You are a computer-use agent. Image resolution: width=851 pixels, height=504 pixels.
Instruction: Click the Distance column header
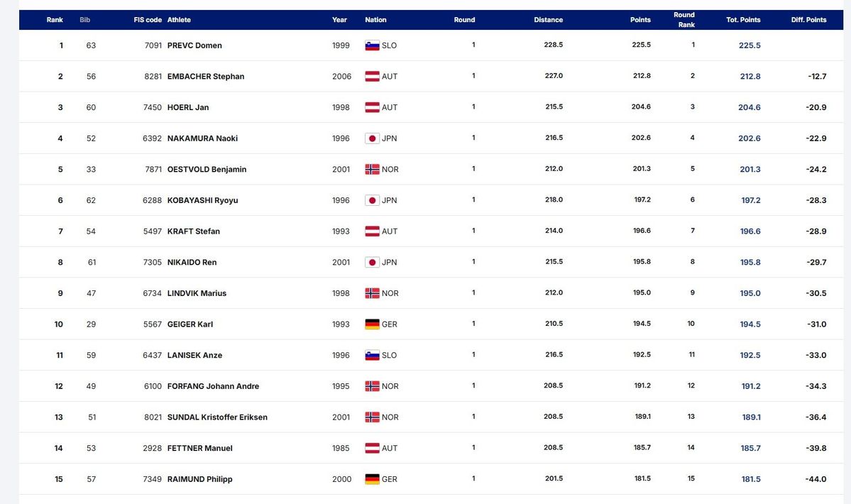click(x=548, y=20)
